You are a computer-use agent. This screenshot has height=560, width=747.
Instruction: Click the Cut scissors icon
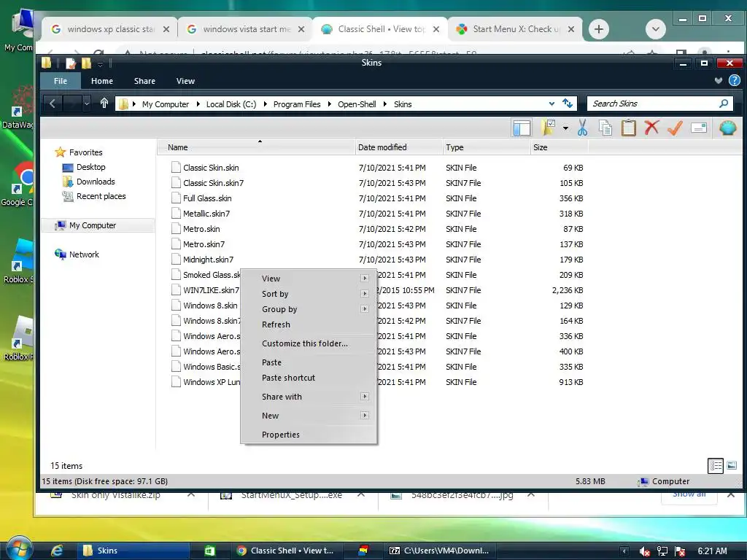coord(582,128)
